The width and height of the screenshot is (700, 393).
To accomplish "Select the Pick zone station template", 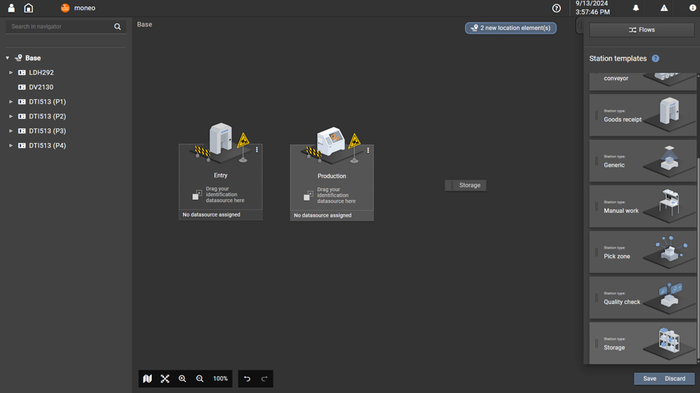I will tap(642, 252).
